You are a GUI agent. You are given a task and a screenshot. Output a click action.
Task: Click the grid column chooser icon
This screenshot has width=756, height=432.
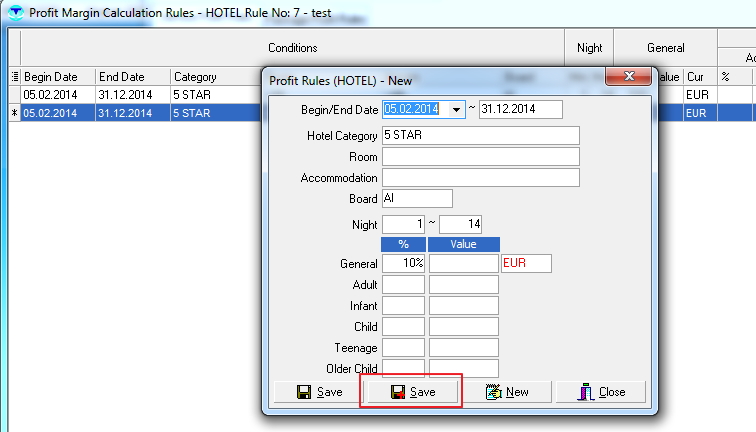14,77
